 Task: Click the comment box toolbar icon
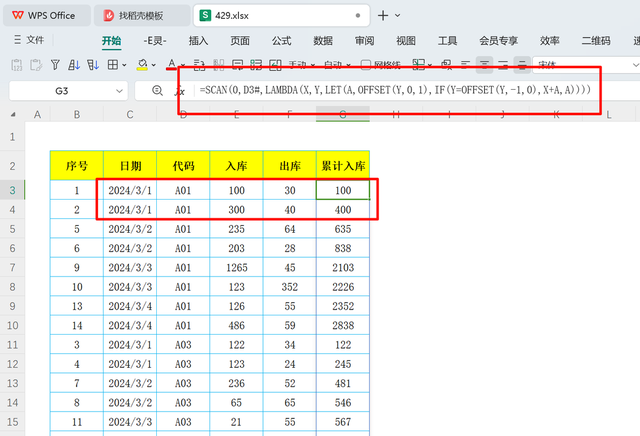(x=237, y=65)
